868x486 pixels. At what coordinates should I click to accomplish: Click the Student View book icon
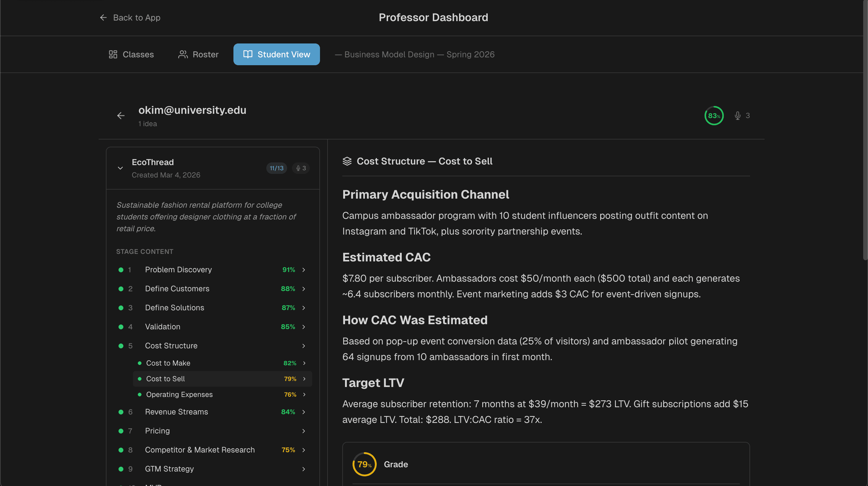pyautogui.click(x=248, y=54)
